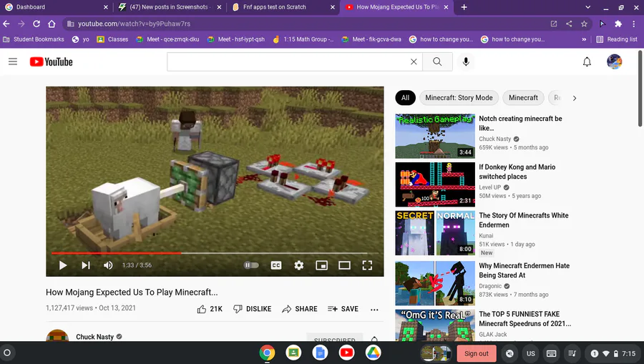The image size is (644, 364).
Task: Expand more filter chips with arrow
Action: [575, 98]
